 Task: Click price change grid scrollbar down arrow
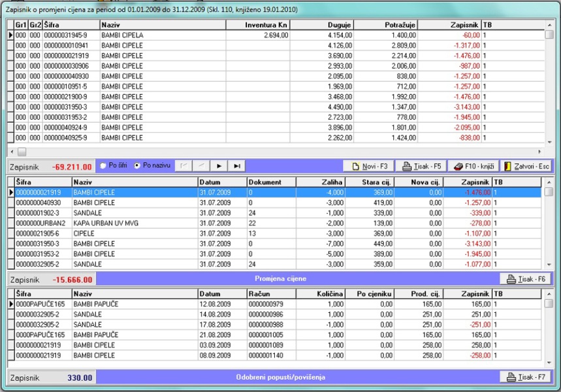click(549, 265)
